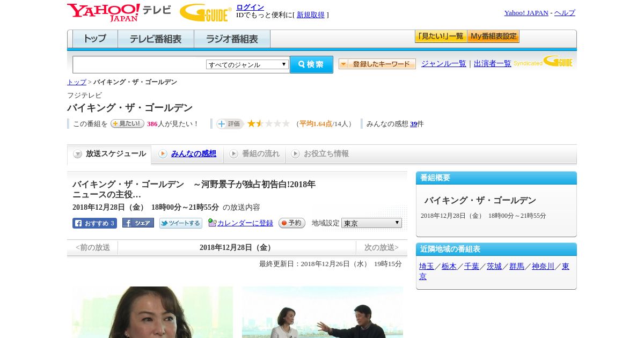Viewport: 644px width, 338px height.
Task: Click the 386人が見たい! count text
Action: (x=172, y=124)
